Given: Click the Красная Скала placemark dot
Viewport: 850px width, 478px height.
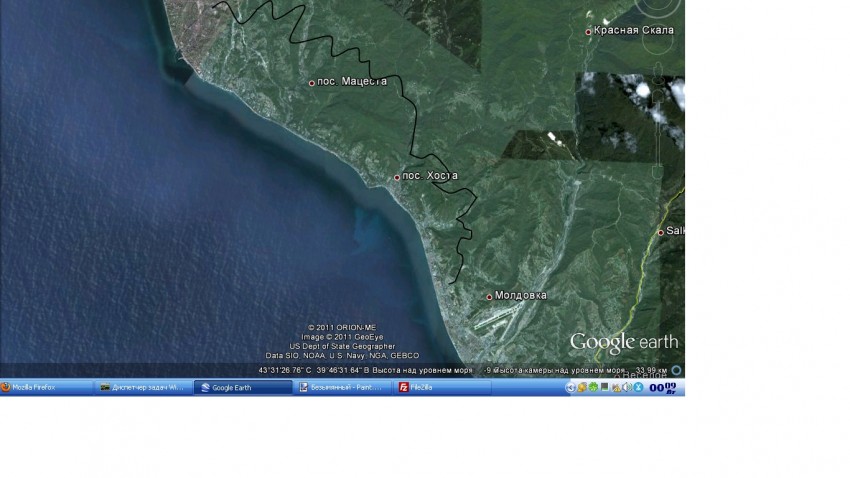Looking at the screenshot, I should (588, 32).
